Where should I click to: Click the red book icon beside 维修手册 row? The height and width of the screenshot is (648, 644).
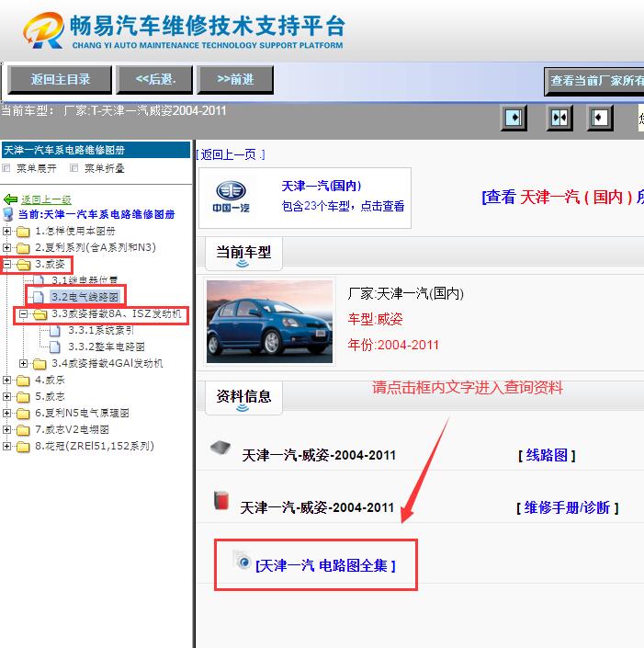pyautogui.click(x=221, y=500)
